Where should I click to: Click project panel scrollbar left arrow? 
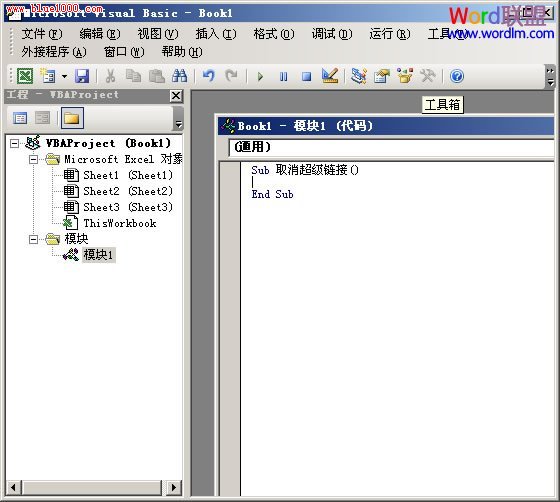pyautogui.click(x=14, y=487)
